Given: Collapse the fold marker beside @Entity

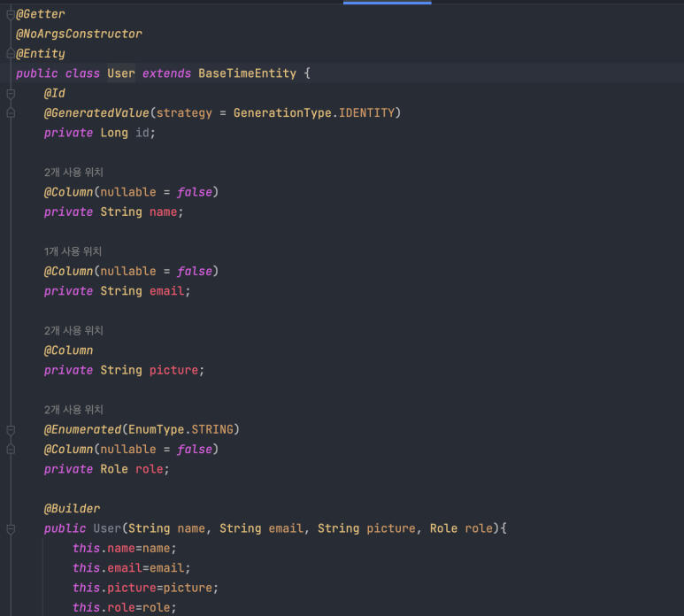Looking at the screenshot, I should click(11, 54).
